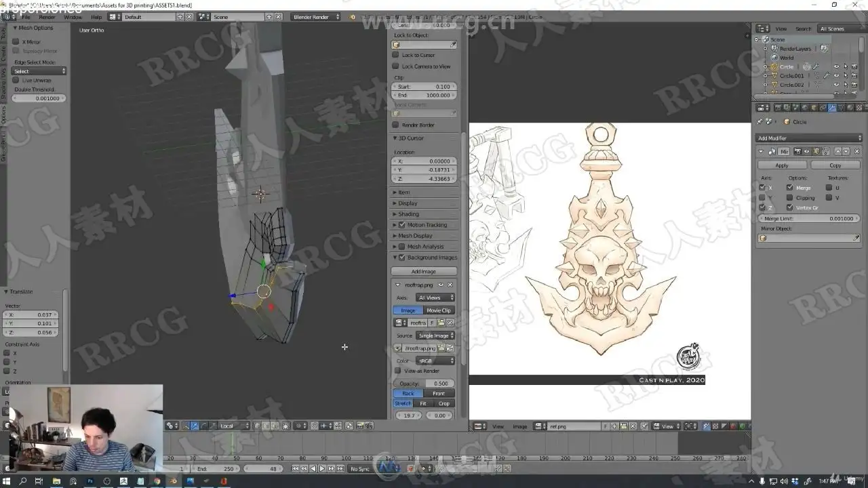Switch to vertex select mode
Image resolution: width=868 pixels, height=488 pixels.
[257, 426]
